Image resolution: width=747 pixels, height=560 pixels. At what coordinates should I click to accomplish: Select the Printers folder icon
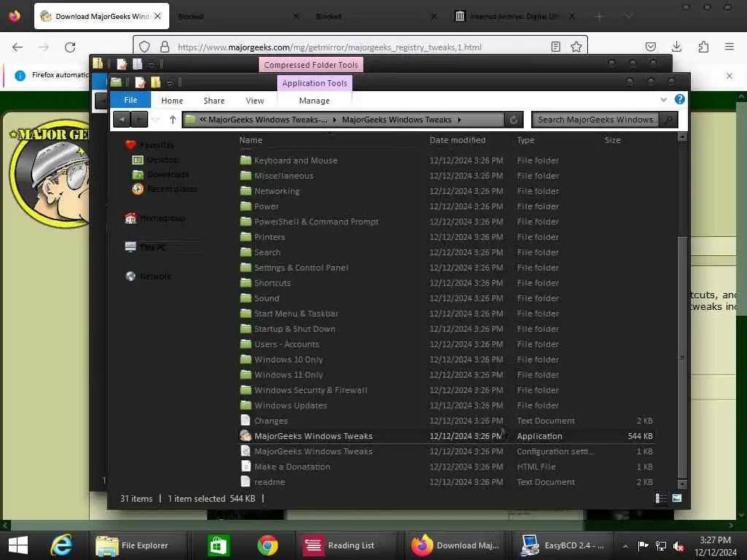pyautogui.click(x=245, y=237)
